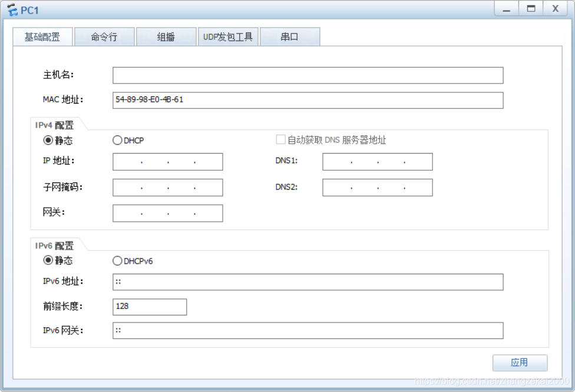Viewport: 575px width, 392px height.
Task: Click the IPv6 地址 input field
Action: click(x=308, y=282)
